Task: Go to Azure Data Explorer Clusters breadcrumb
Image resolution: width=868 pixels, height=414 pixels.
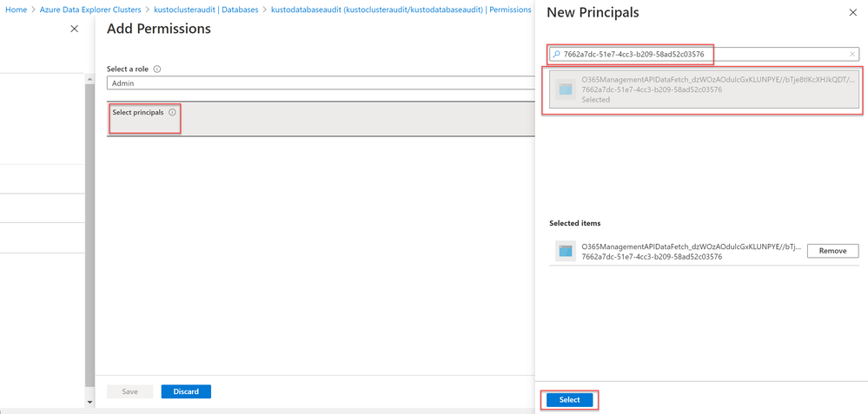Action: pos(90,10)
